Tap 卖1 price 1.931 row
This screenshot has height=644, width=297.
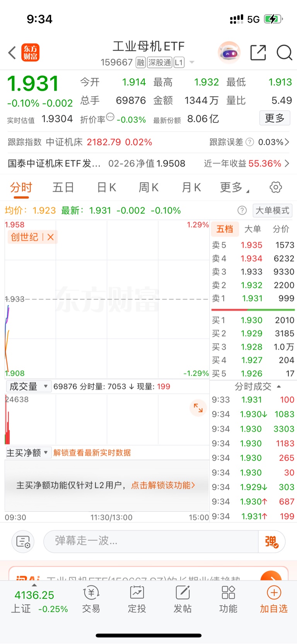coord(253,299)
